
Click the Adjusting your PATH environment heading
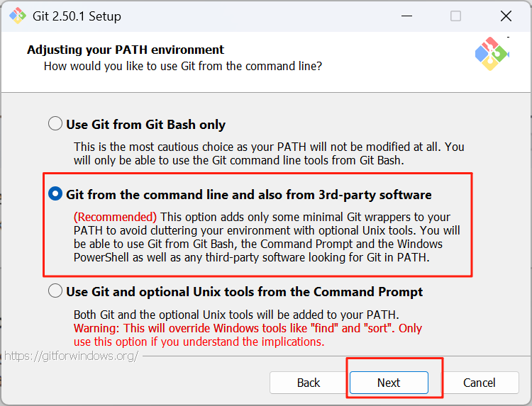tap(126, 50)
